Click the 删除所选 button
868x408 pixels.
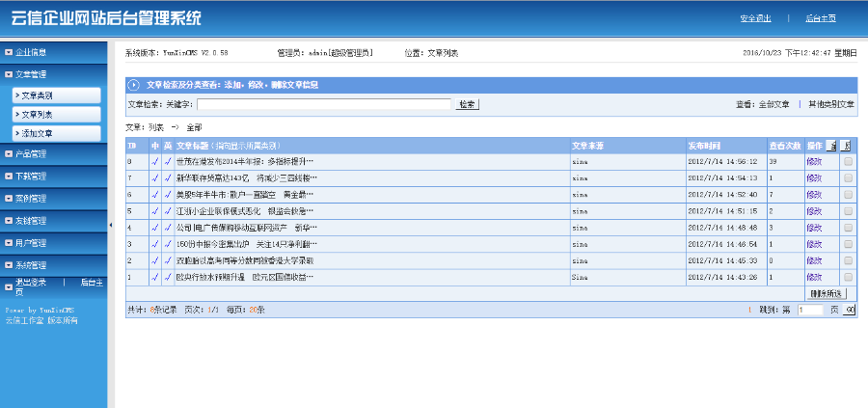click(826, 293)
